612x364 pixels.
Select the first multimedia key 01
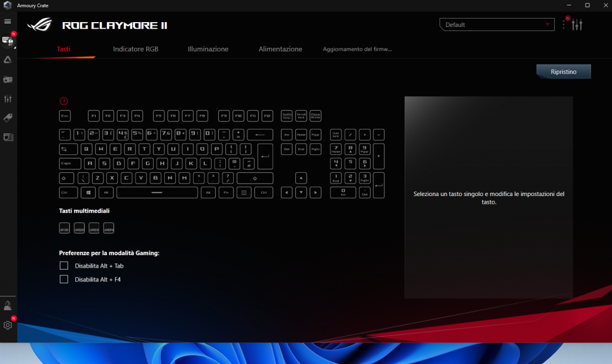coord(65,228)
